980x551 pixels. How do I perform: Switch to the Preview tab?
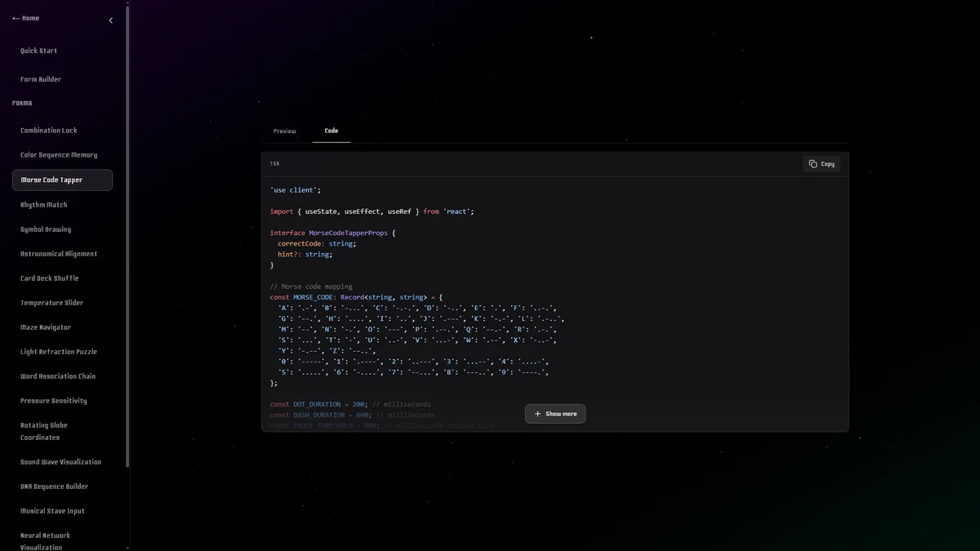(x=285, y=131)
